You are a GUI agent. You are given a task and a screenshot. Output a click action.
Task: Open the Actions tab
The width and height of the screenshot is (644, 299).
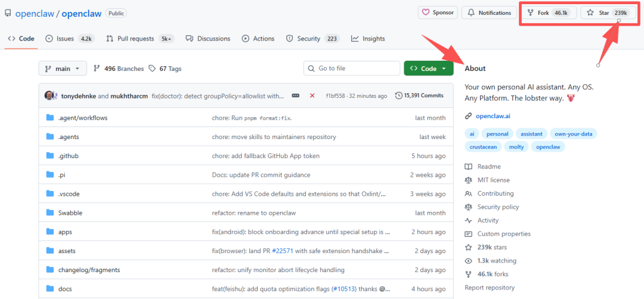click(258, 39)
